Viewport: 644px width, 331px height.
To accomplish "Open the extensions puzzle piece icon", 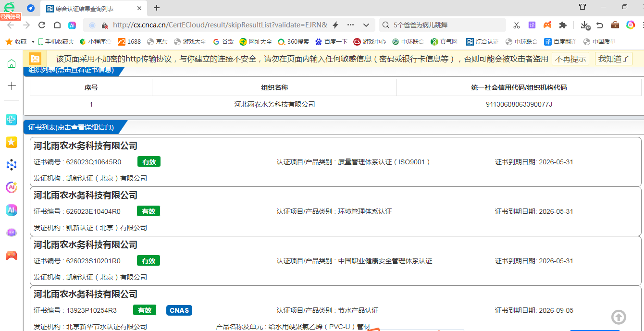I will [563, 25].
